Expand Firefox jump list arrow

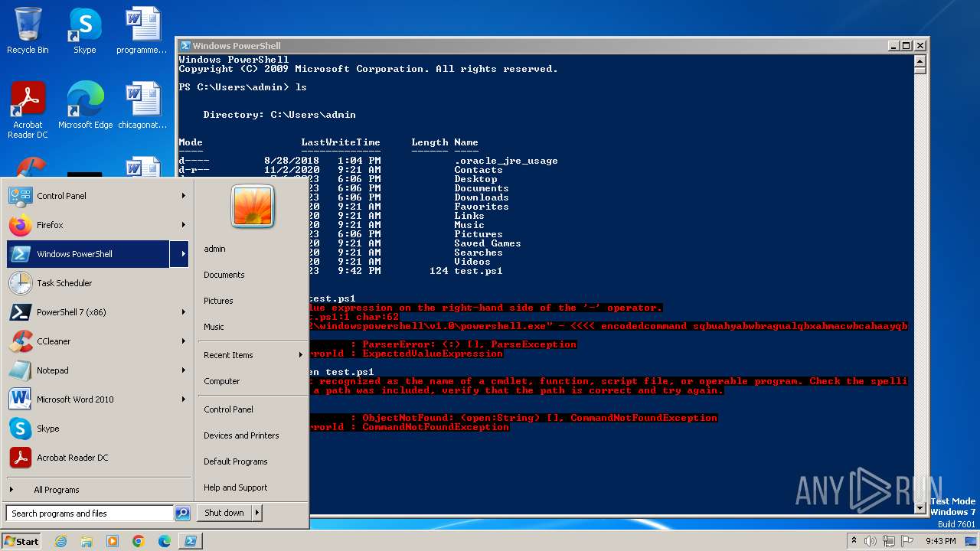(x=183, y=225)
